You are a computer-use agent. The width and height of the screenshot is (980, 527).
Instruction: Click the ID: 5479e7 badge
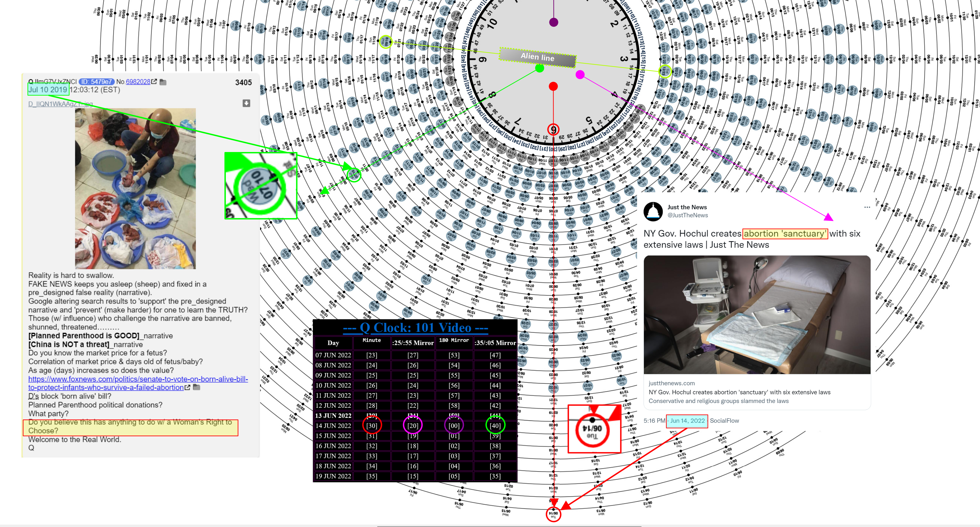pos(97,81)
